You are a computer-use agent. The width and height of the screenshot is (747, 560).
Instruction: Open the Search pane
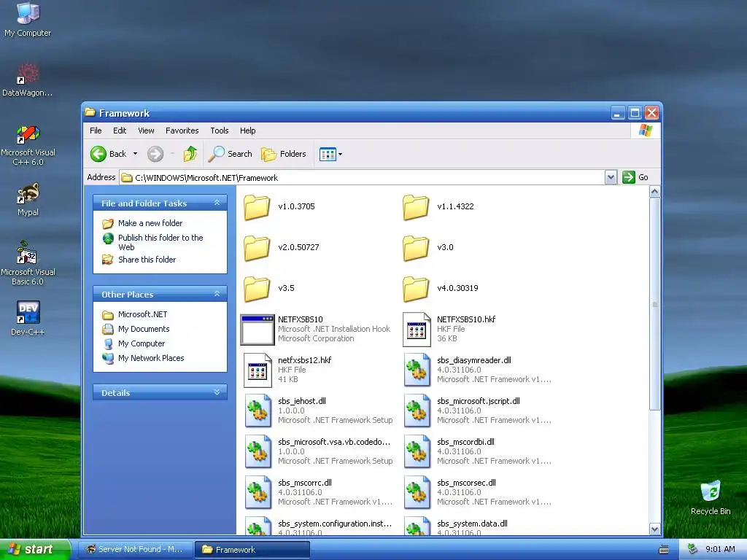coord(230,154)
